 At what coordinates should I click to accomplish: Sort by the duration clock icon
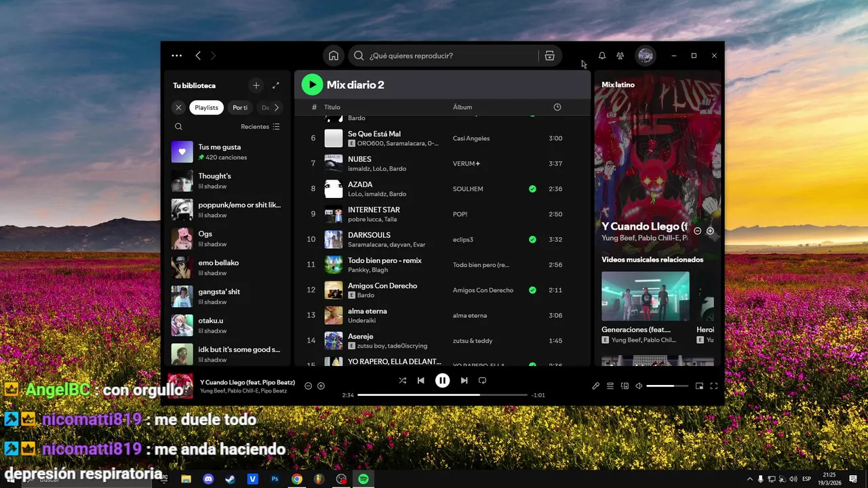tap(557, 107)
